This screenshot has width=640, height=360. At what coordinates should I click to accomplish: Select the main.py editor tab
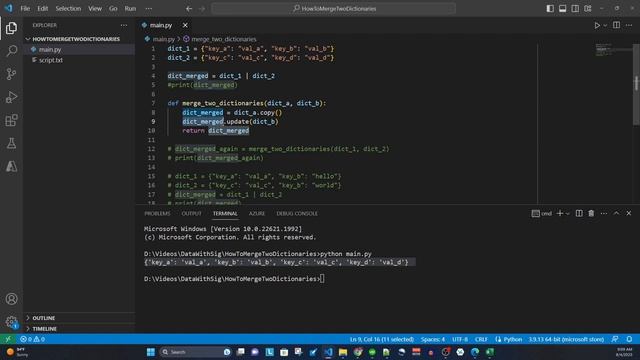click(161, 25)
